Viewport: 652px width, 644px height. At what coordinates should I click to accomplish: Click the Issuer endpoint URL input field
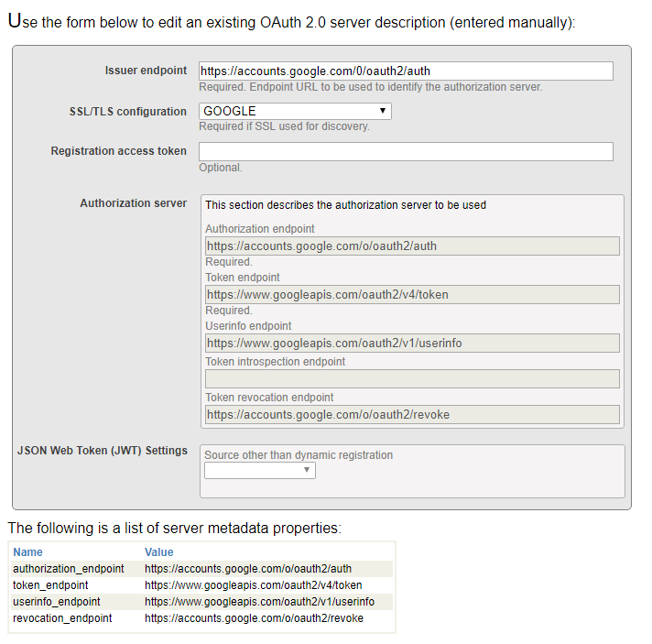pos(406,71)
